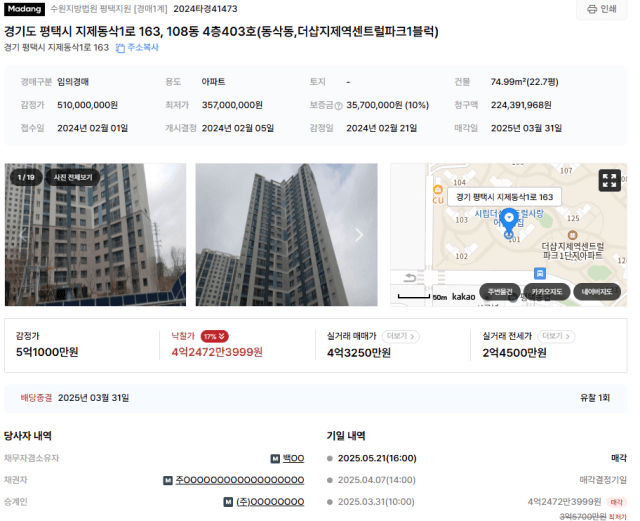Select schedule entry 2025.05.21(16:00)
Image resolution: width=640 pixels, height=521 pixels.
coord(377,458)
